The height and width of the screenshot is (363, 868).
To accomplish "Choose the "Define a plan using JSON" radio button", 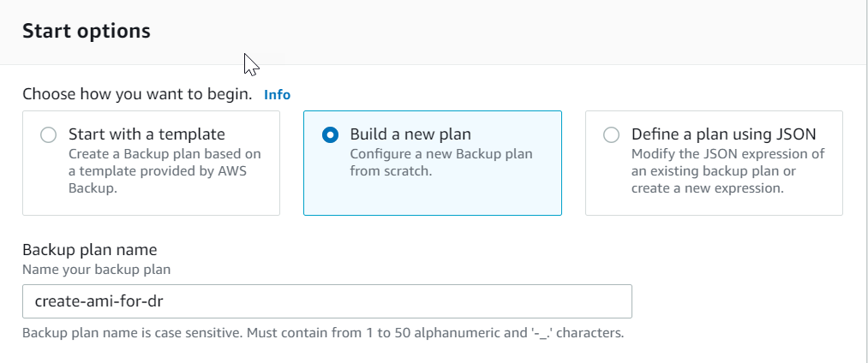I will 611,135.
